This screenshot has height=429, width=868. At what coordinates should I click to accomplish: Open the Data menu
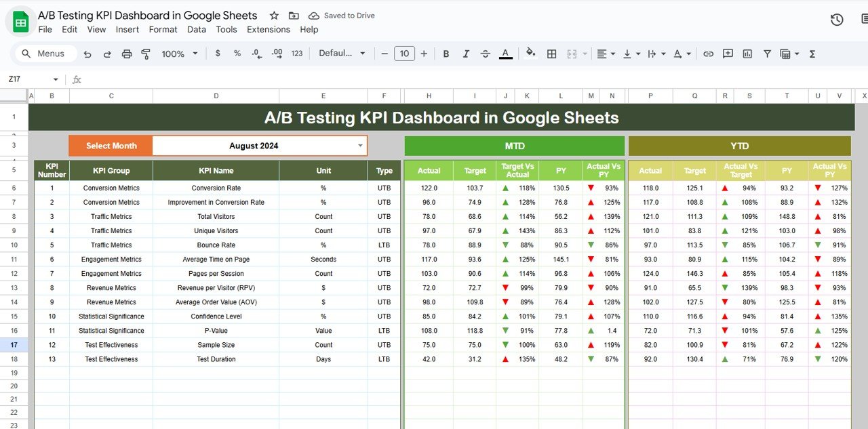(x=196, y=29)
